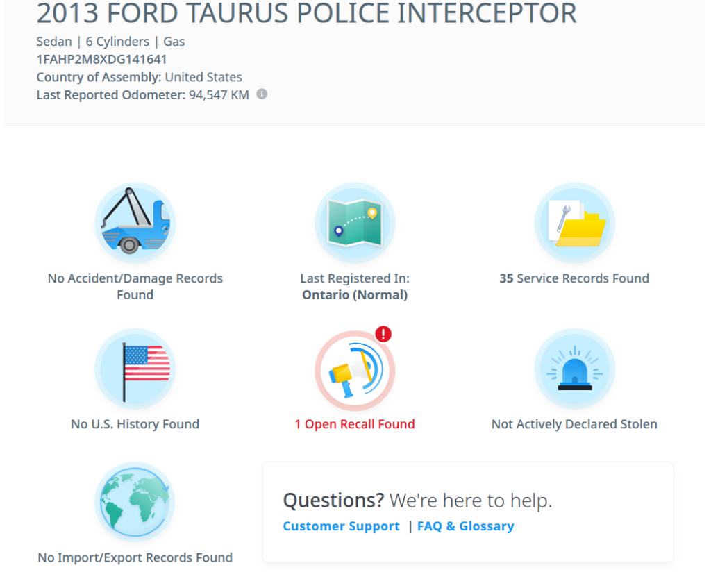The image size is (711, 588).
Task: Click the red exclamation alert badge
Action: coord(383,334)
